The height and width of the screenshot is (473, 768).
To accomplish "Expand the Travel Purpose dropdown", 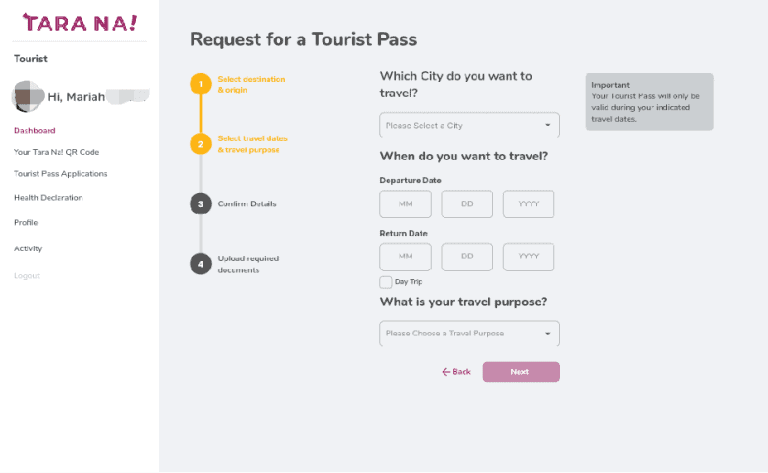I will (x=469, y=333).
